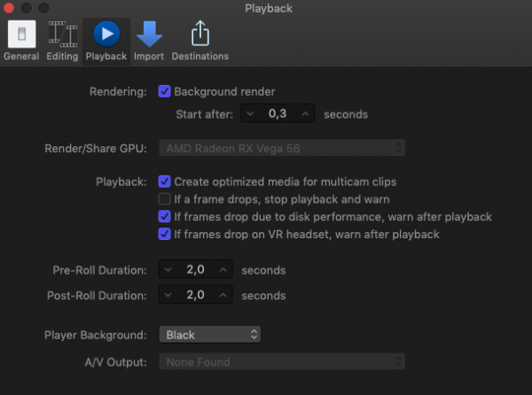
Task: Decrease the Start after seconds value
Action: [251, 114]
